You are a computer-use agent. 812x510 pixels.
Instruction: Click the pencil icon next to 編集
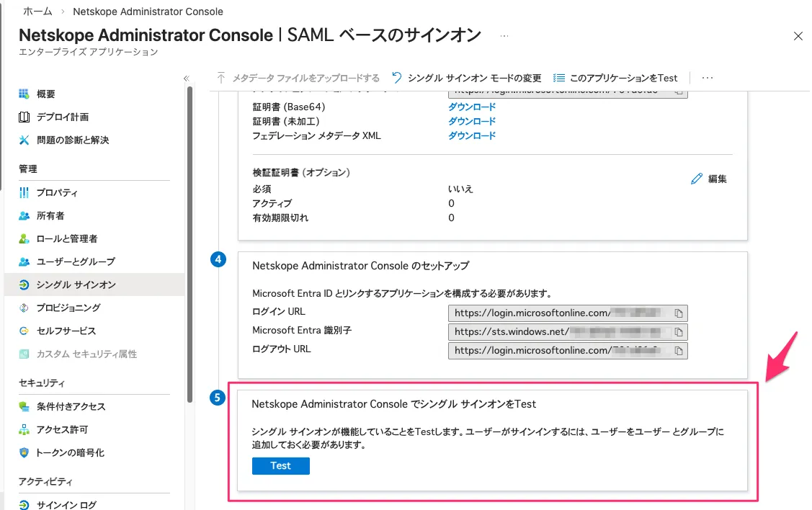pos(696,179)
